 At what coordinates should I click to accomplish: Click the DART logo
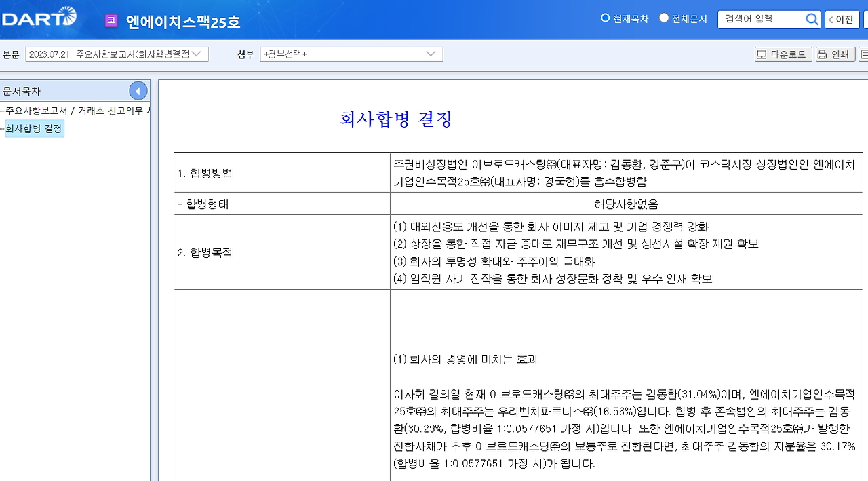point(39,18)
